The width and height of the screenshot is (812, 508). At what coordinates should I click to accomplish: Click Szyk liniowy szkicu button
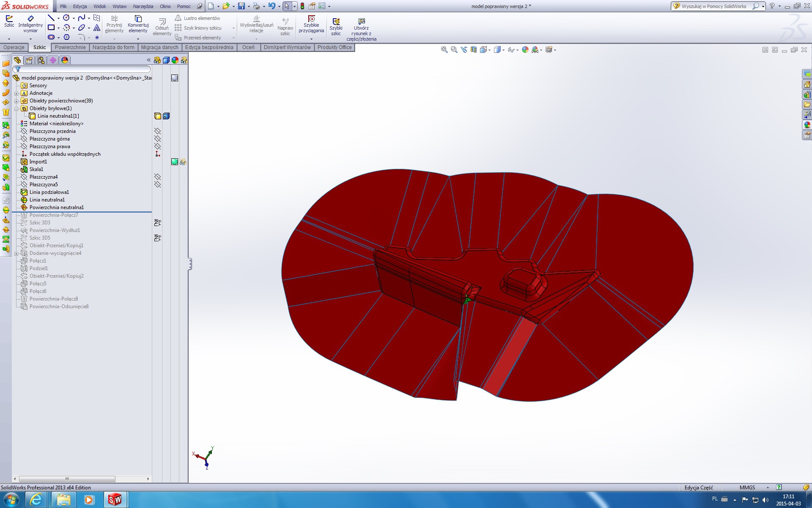[198, 28]
